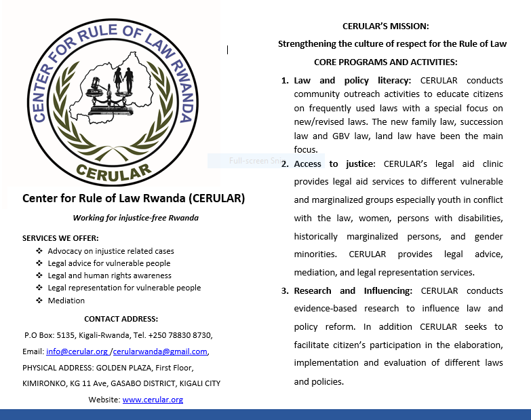Click 'Strengthening the culture of respect' mission line
531x420 pixels.
tap(392, 44)
